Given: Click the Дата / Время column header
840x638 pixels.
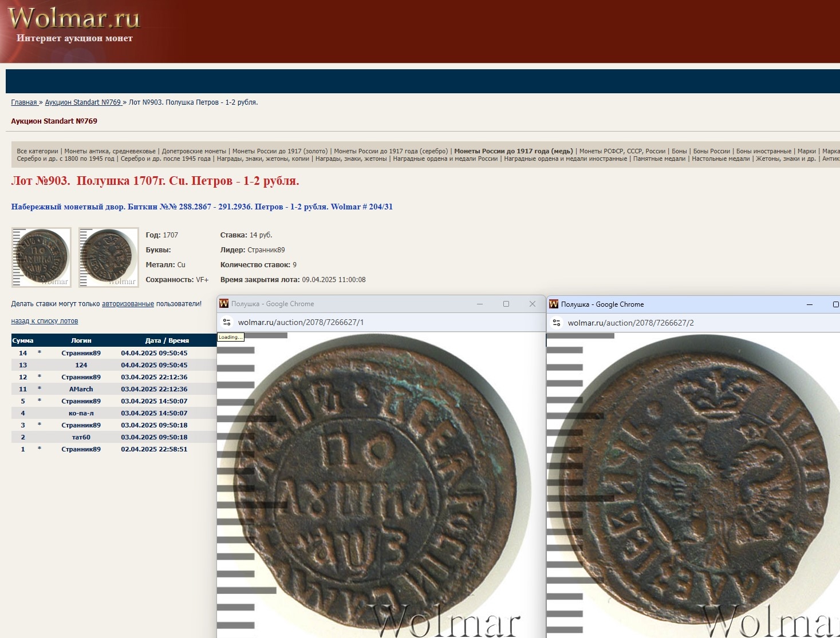Looking at the screenshot, I should click(x=167, y=340).
